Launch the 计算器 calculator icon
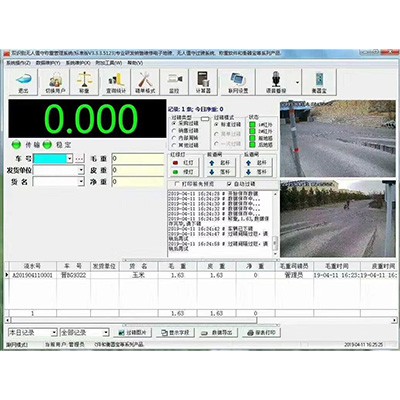Screen dimensions: 400x400 [203, 82]
